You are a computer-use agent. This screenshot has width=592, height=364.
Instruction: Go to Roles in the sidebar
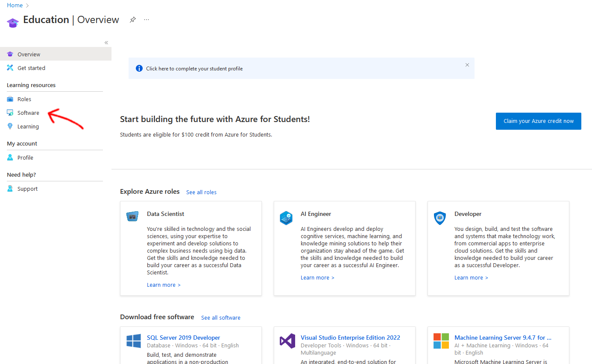pyautogui.click(x=24, y=99)
